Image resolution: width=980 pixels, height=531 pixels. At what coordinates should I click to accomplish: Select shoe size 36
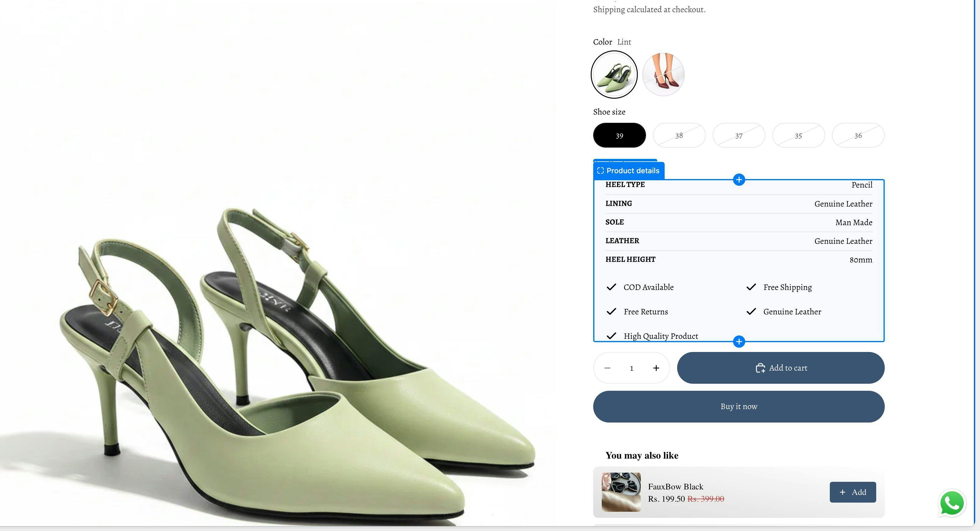(x=858, y=136)
